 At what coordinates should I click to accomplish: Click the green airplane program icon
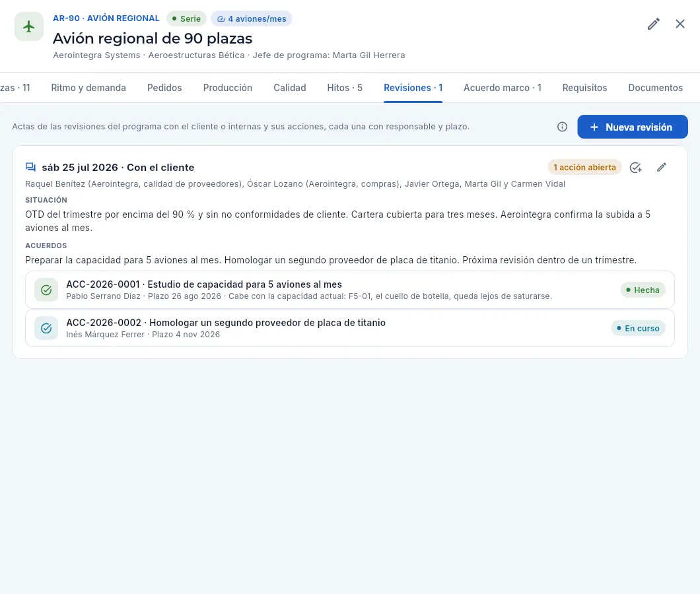click(29, 27)
